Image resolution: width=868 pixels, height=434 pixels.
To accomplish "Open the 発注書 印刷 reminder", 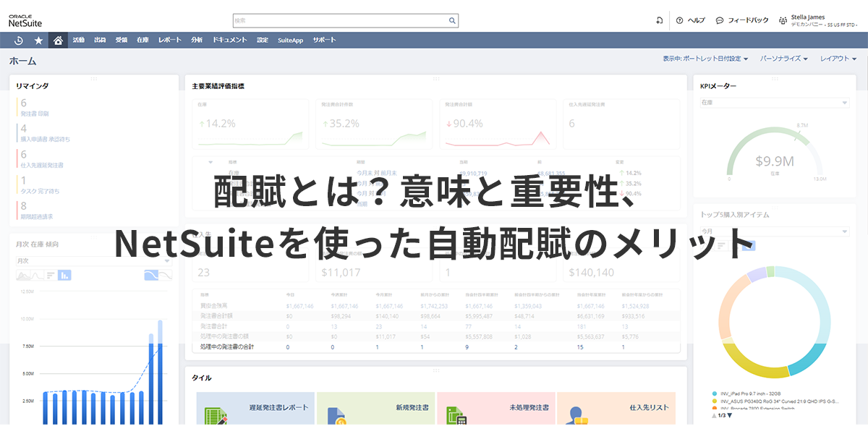I will (x=35, y=114).
